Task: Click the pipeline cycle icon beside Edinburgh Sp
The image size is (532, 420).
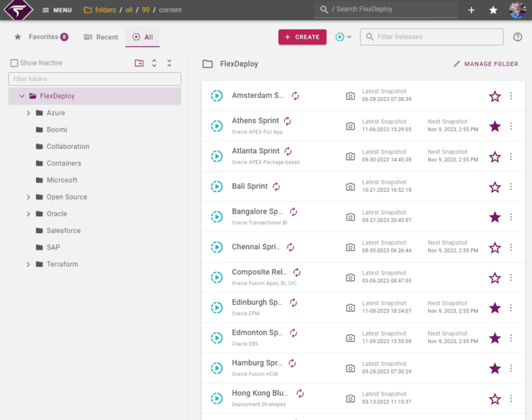Action: [294, 302]
